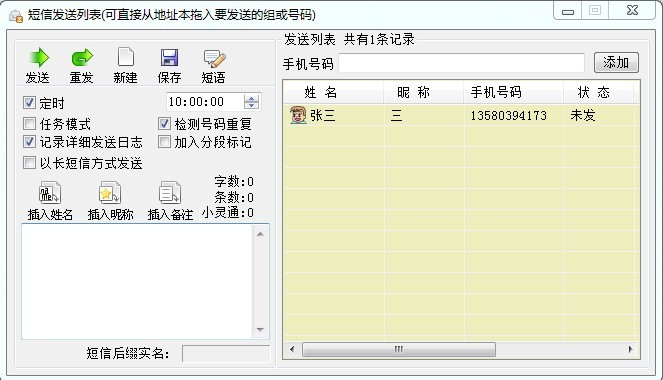Uncheck the 定时 scheduled checkbox
The width and height of the screenshot is (663, 380).
pyautogui.click(x=29, y=102)
